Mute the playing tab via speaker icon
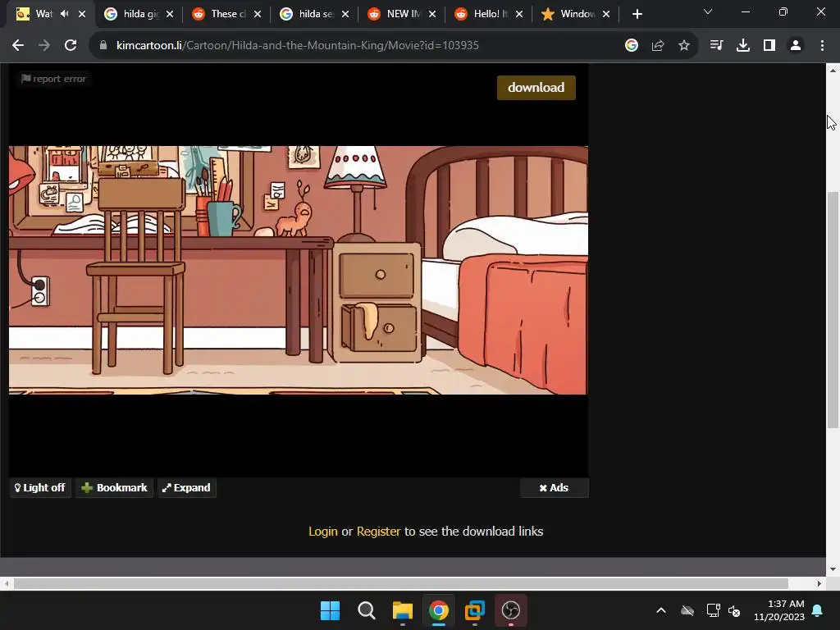This screenshot has height=630, width=840. pyautogui.click(x=65, y=14)
